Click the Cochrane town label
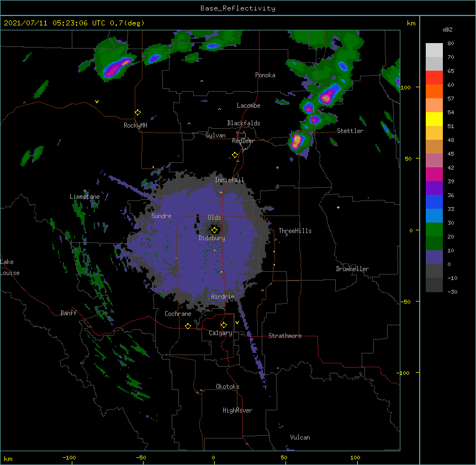The image size is (476, 465). click(178, 314)
